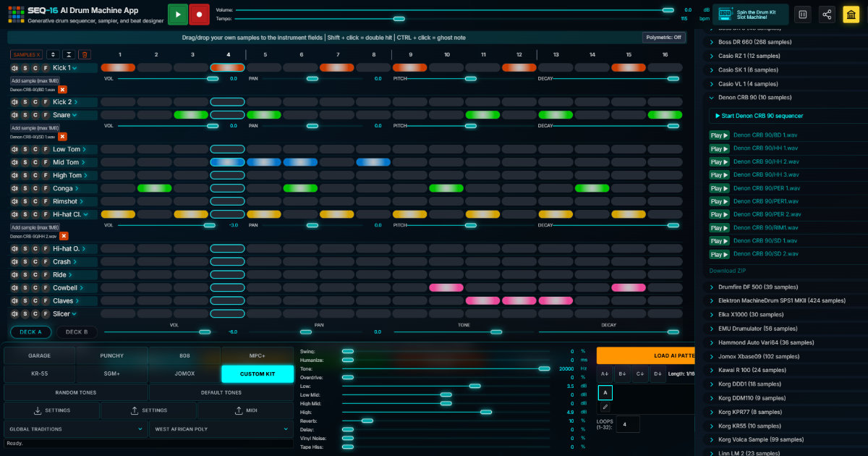The width and height of the screenshot is (868, 456).
Task: Adjust the Reverb slider handle
Action: [x=367, y=421]
